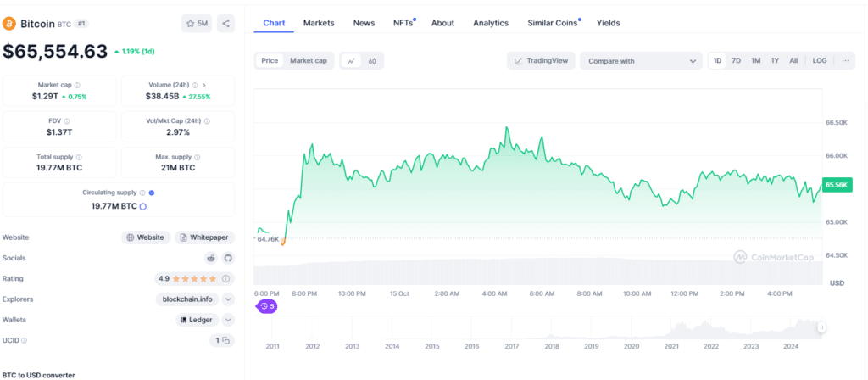Viewport: 868px width, 380px height.
Task: Select All time range
Action: (793, 61)
